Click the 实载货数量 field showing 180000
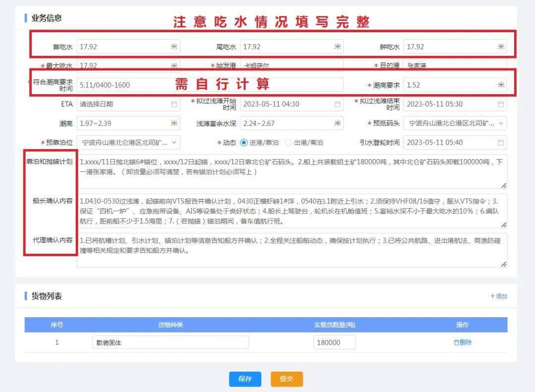Screen dimensions: 535x392 click(x=334, y=342)
